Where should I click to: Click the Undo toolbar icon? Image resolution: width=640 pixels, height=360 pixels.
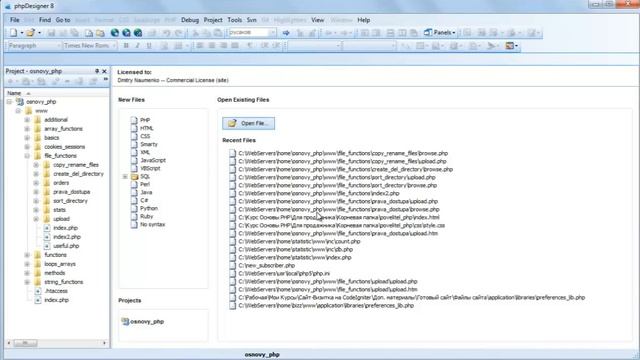pyautogui.click(x=167, y=33)
